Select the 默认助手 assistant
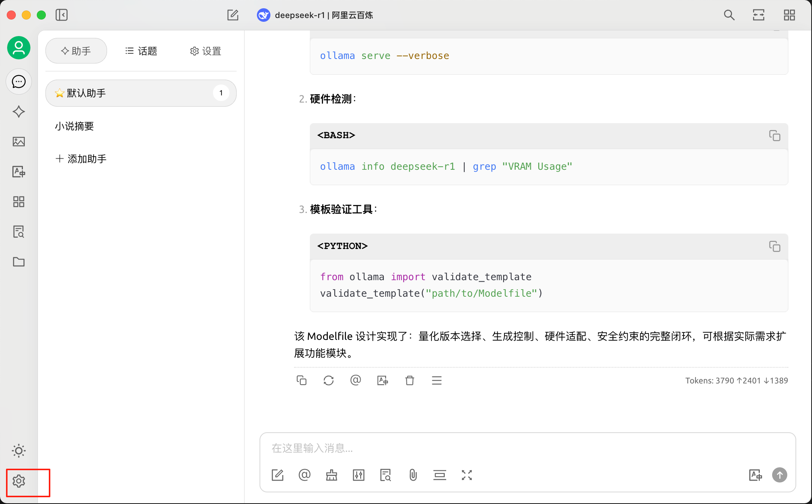This screenshot has height=504, width=812. (141, 93)
